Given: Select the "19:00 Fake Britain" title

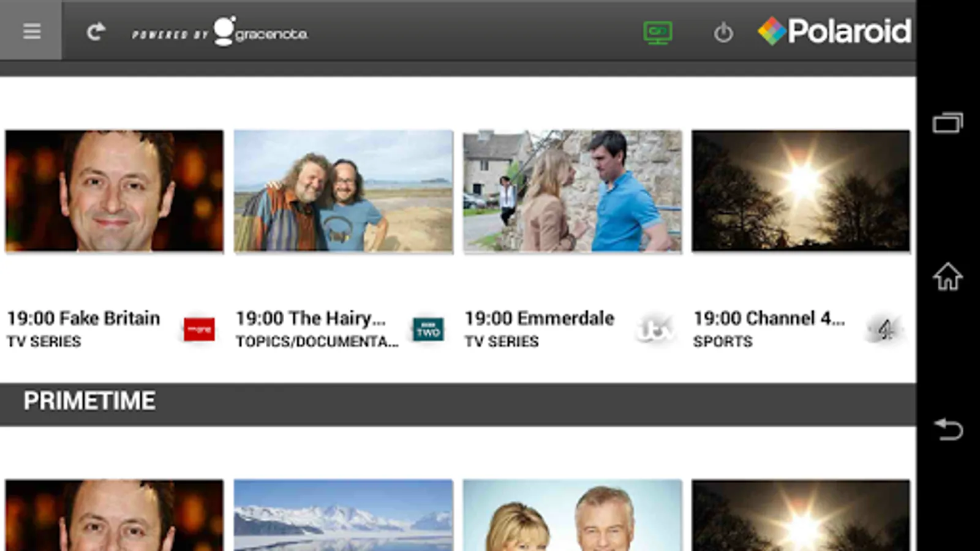Looking at the screenshot, I should (83, 318).
